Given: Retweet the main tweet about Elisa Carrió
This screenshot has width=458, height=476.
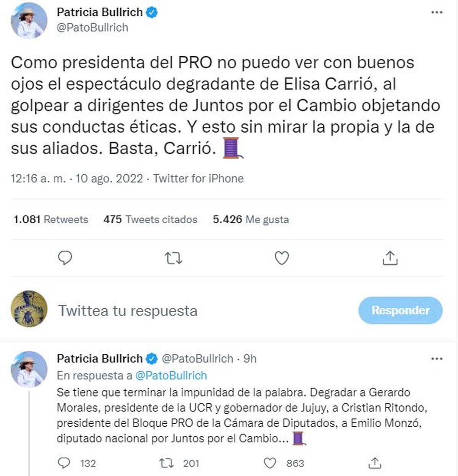Looking at the screenshot, I should point(173,258).
